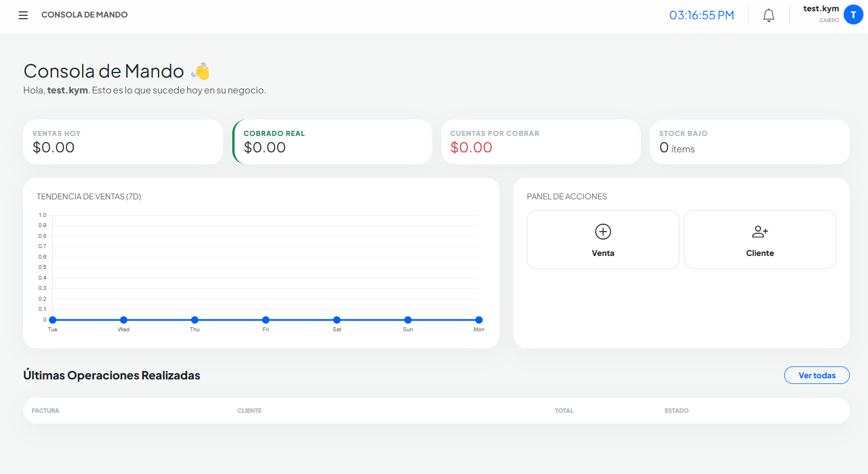The width and height of the screenshot is (868, 474).
Task: Open the Cuentas por Cobrar card
Action: coord(541,142)
